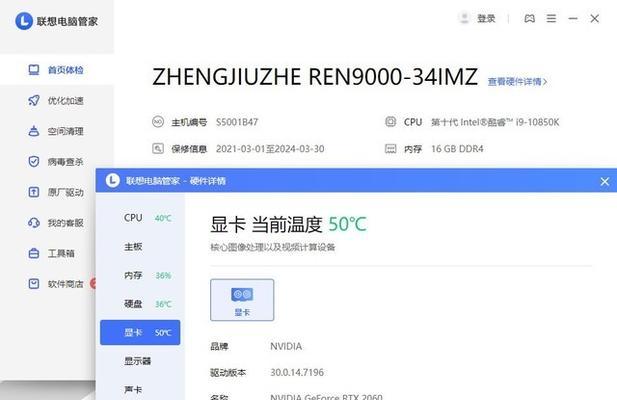Click the 工具箱 toolbox icon
Image resolution: width=617 pixels, height=400 pixels.
34,253
